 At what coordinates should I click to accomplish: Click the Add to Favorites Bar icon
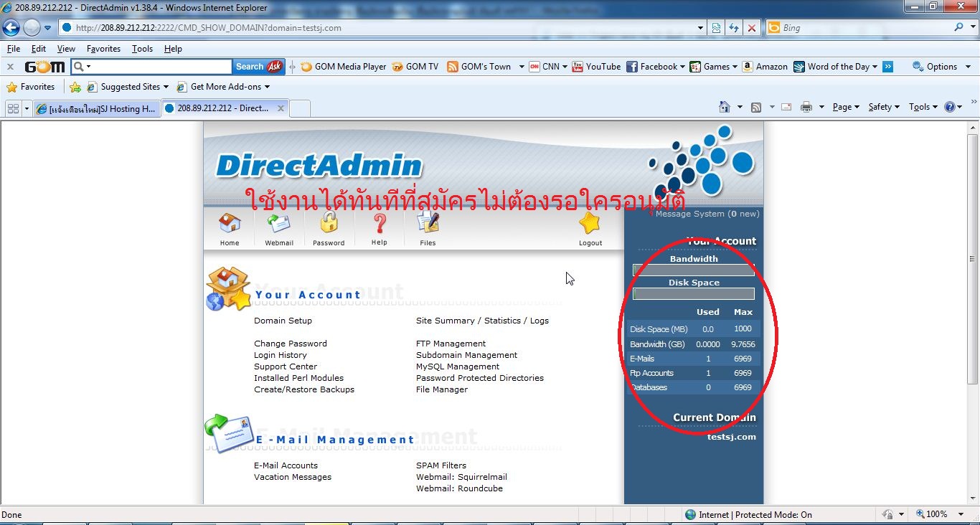coord(75,87)
